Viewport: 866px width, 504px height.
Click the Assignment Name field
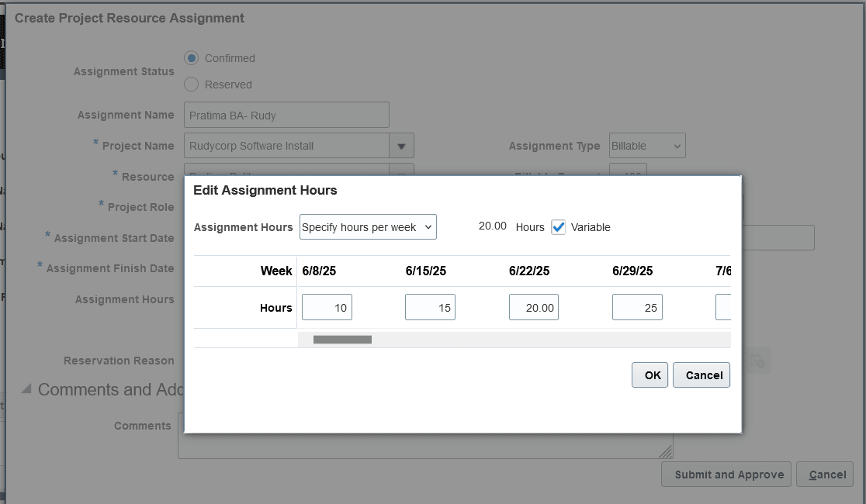click(x=286, y=115)
